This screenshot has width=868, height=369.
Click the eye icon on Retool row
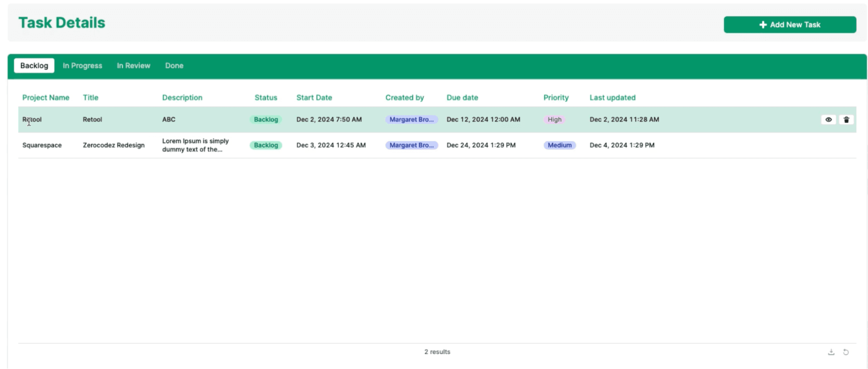point(828,120)
